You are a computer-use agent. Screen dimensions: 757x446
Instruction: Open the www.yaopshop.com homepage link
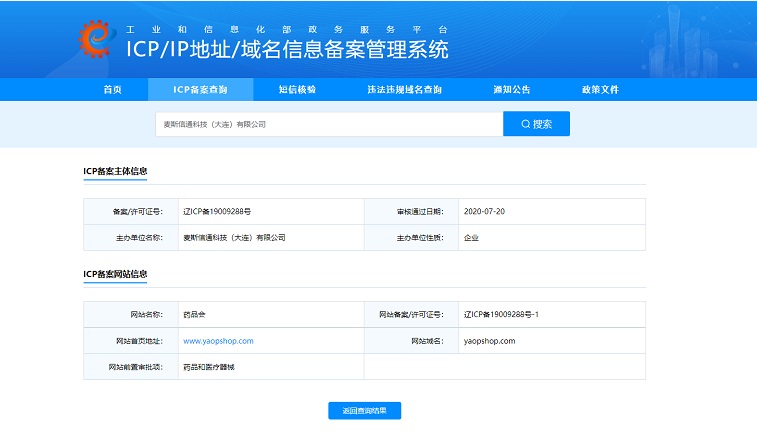point(218,341)
